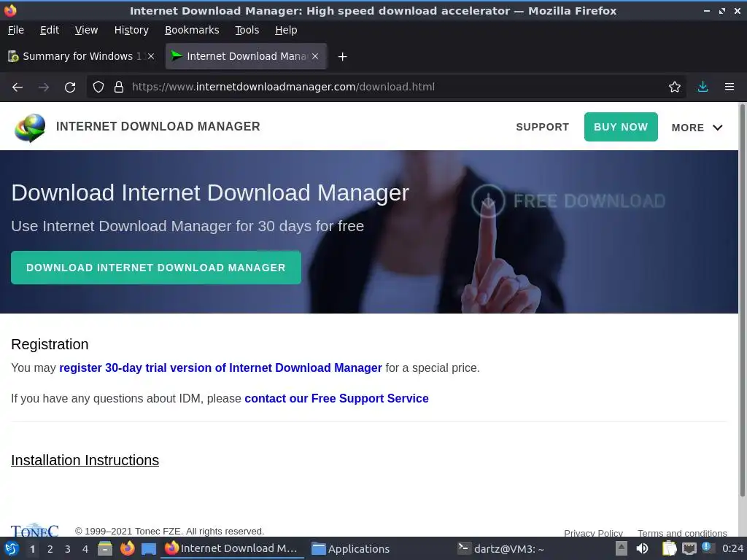Screen dimensions: 747x560
Task: Bookmark this page with the star icon
Action: pyautogui.click(x=675, y=87)
